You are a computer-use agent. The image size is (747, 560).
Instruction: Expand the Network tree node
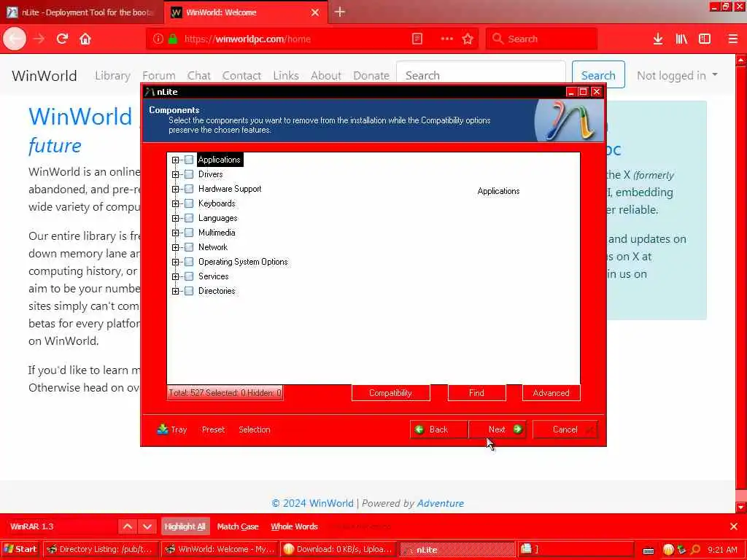point(175,247)
